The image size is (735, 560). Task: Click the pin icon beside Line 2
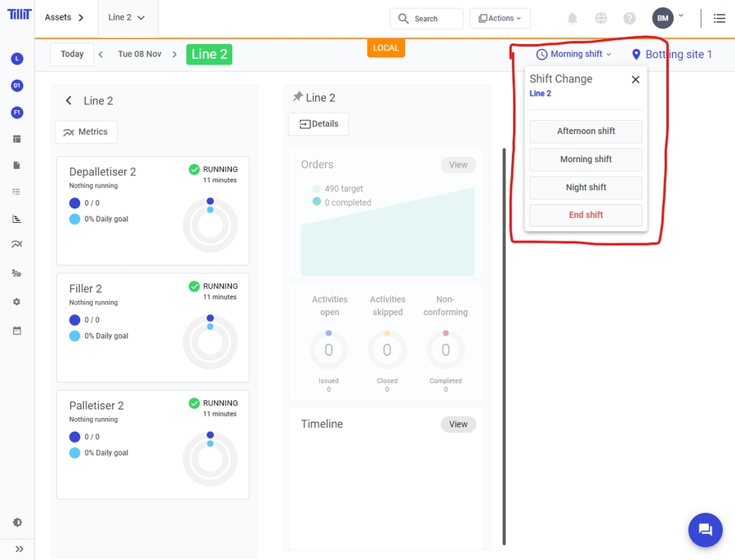(297, 97)
